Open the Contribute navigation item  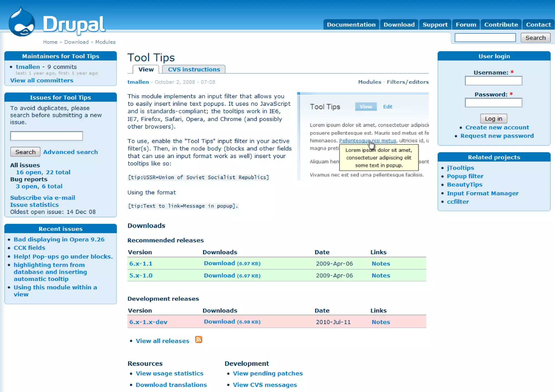[x=501, y=25]
